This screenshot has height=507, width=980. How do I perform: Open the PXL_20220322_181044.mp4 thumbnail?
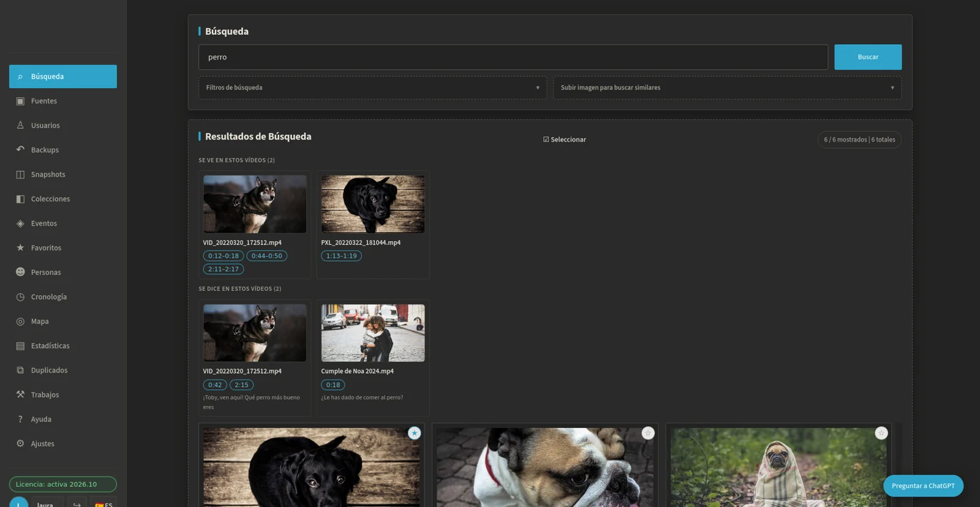(x=373, y=204)
